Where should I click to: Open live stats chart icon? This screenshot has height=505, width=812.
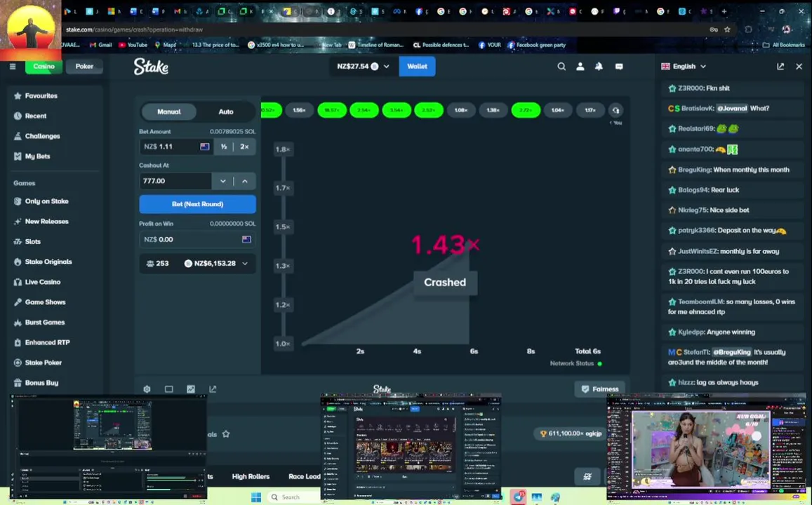[x=191, y=389]
